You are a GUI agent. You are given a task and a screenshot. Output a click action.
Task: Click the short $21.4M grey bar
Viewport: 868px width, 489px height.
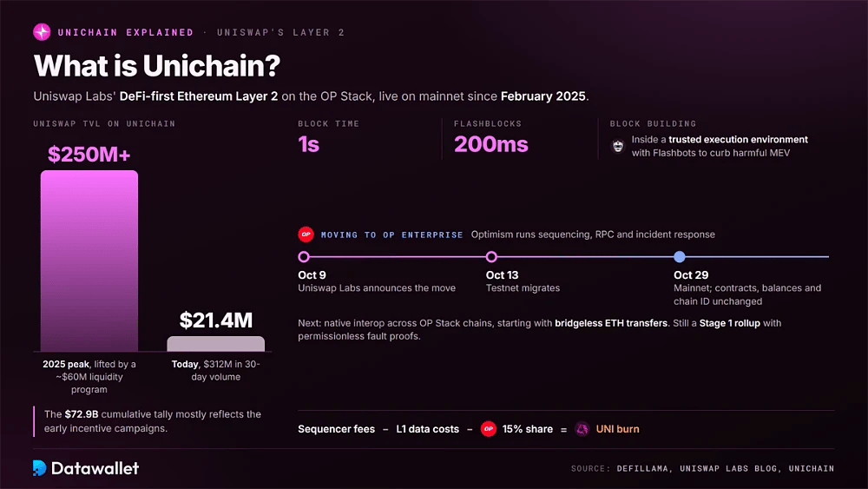pos(216,344)
